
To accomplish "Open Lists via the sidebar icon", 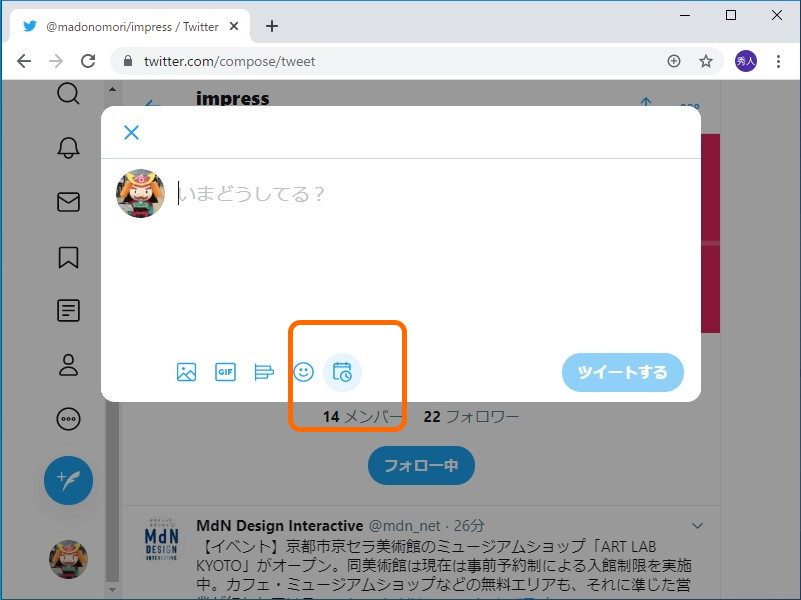I will (x=68, y=310).
